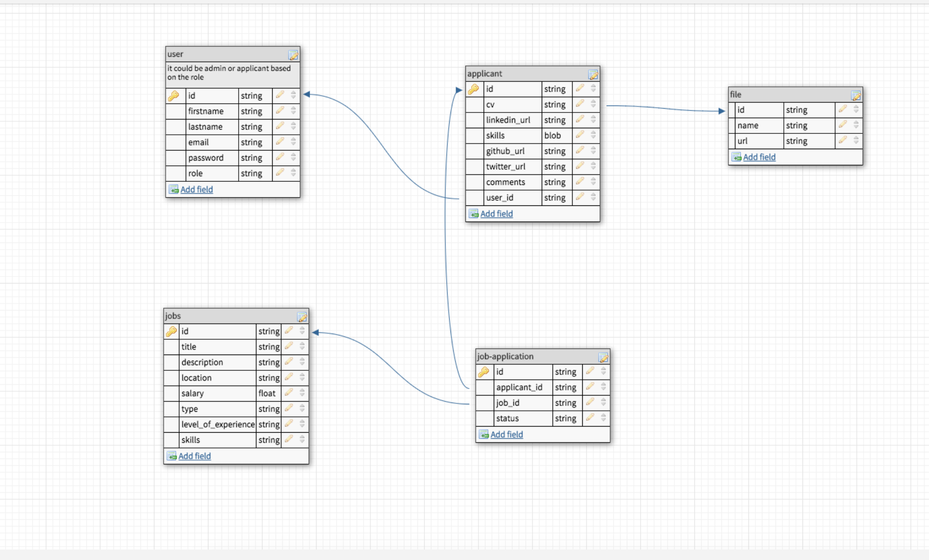Click Add field link in applicant table
This screenshot has width=929, height=560.
[496, 214]
